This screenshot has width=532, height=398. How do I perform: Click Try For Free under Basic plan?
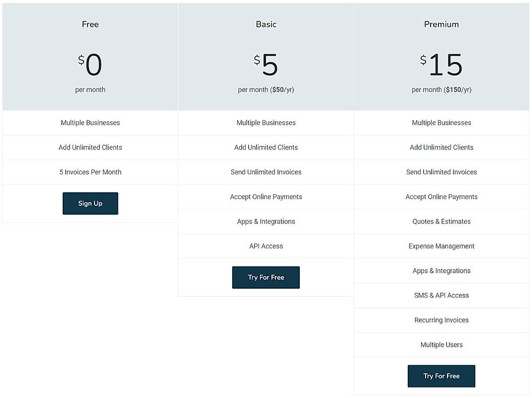coord(266,277)
